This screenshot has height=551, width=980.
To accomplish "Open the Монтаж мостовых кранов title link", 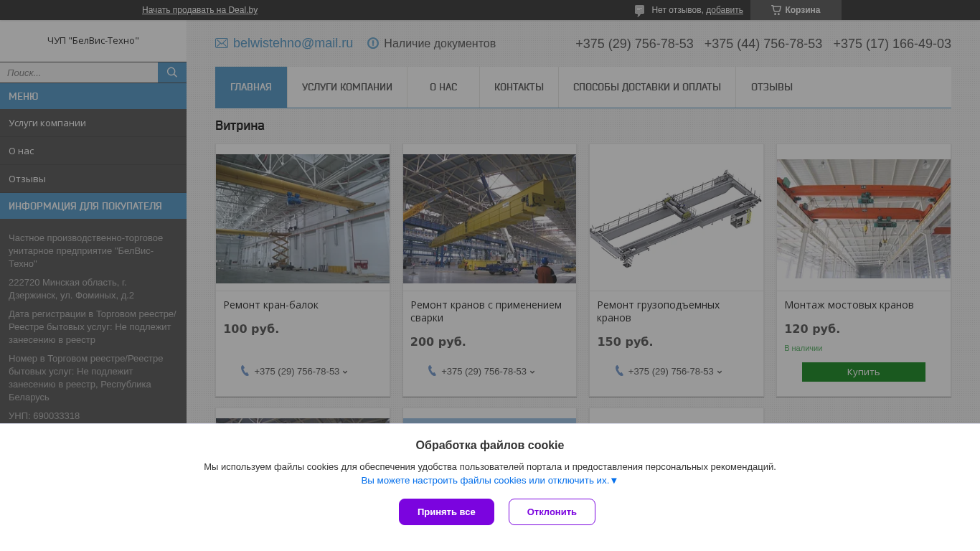I will click(x=849, y=305).
